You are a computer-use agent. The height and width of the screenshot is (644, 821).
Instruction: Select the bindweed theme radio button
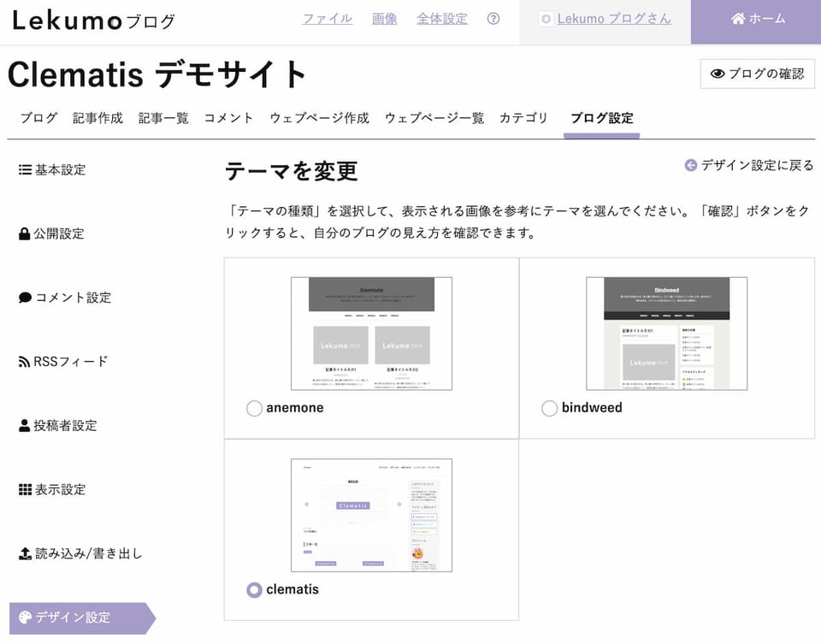click(549, 409)
